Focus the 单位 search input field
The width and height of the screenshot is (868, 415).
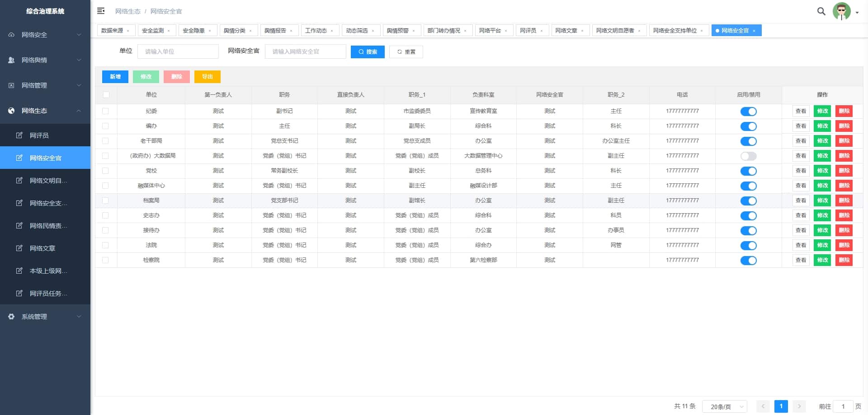click(178, 51)
